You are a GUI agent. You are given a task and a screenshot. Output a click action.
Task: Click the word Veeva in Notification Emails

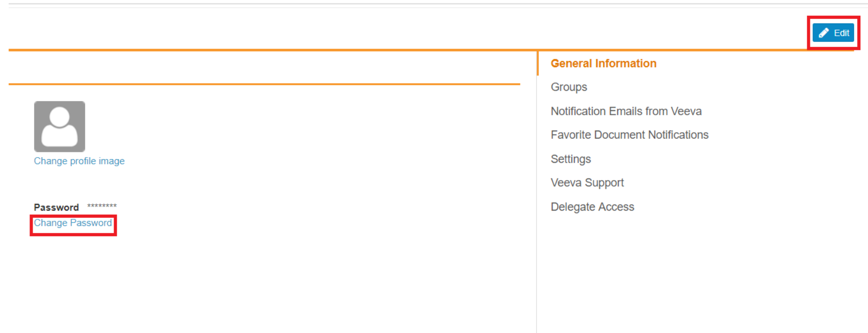pyautogui.click(x=686, y=111)
